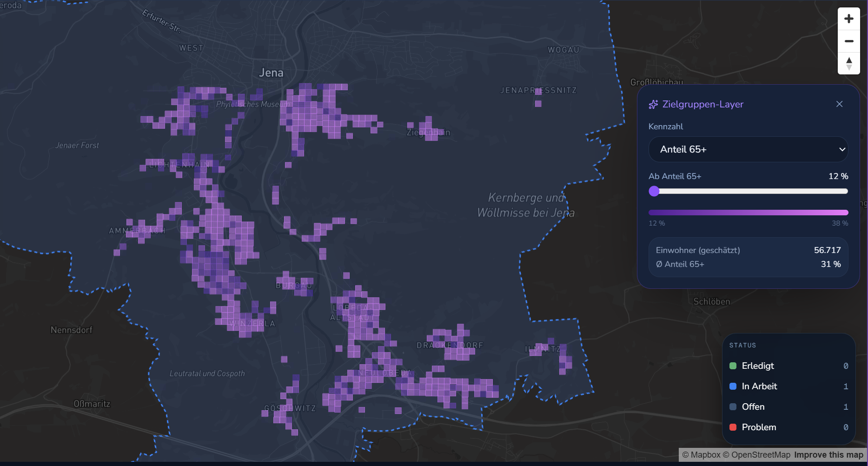Click the Jenaer Forst label
Screen dimensions: 868x466
(x=77, y=146)
